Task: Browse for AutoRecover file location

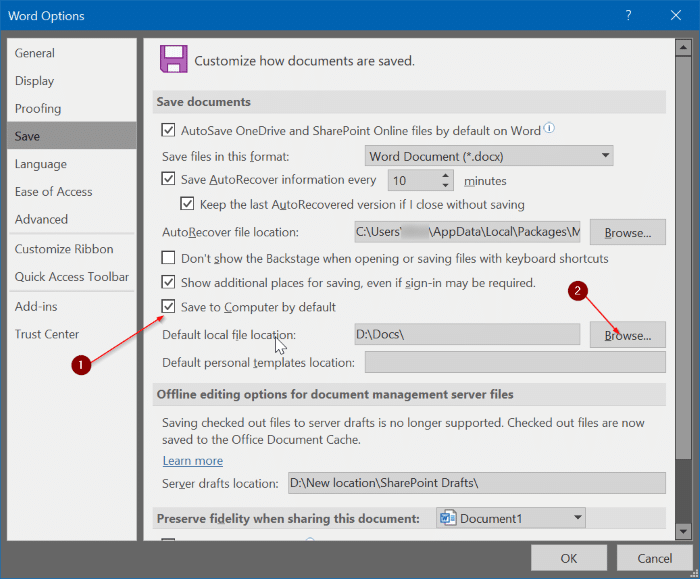Action: pyautogui.click(x=627, y=232)
